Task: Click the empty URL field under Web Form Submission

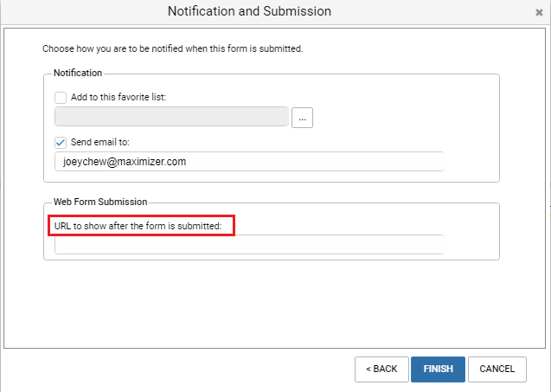Action: [249, 244]
